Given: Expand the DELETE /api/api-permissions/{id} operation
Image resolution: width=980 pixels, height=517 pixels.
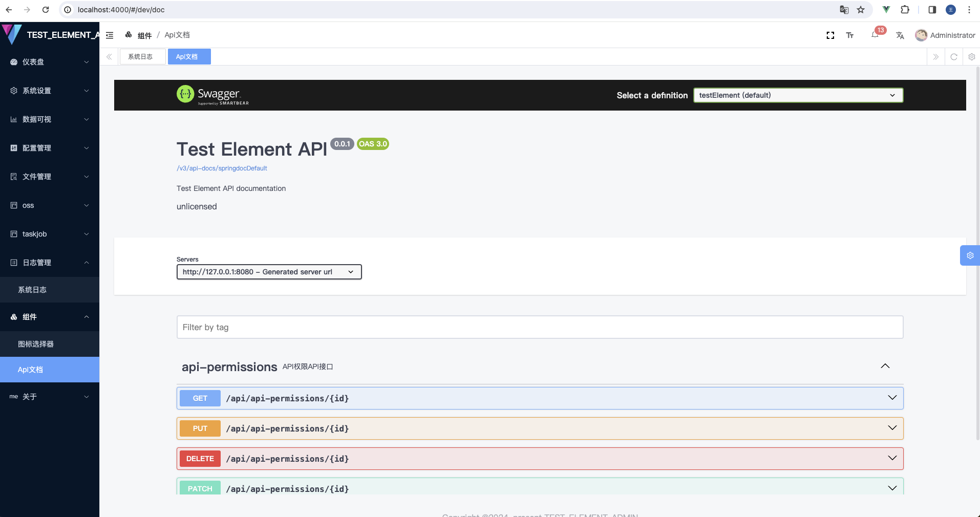Looking at the screenshot, I should pos(540,459).
